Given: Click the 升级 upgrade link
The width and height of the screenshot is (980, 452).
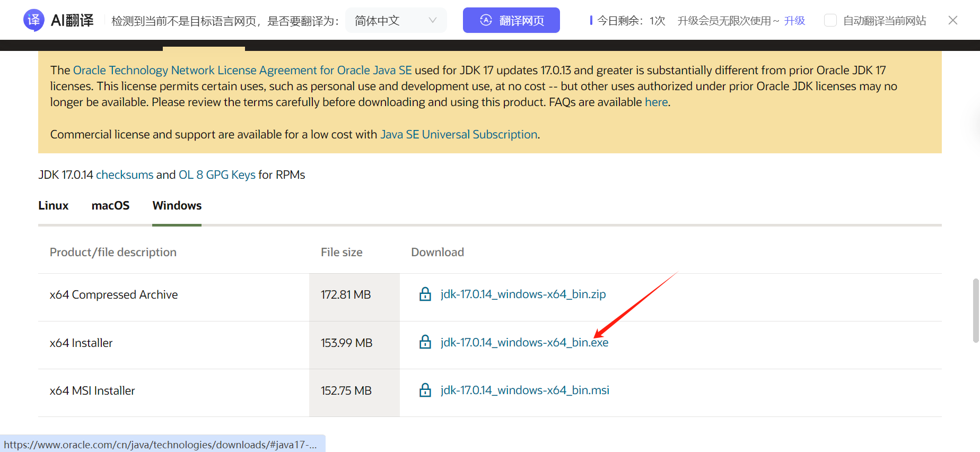Looking at the screenshot, I should 794,20.
